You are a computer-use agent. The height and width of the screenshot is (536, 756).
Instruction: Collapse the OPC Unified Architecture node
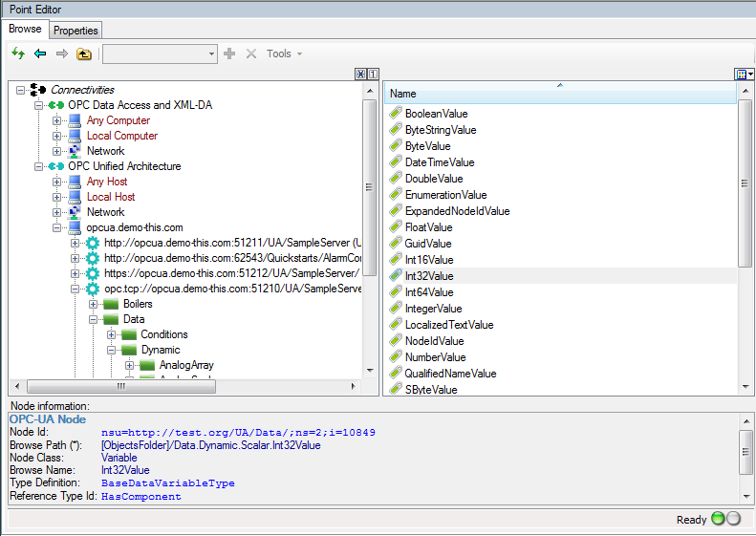[x=39, y=166]
